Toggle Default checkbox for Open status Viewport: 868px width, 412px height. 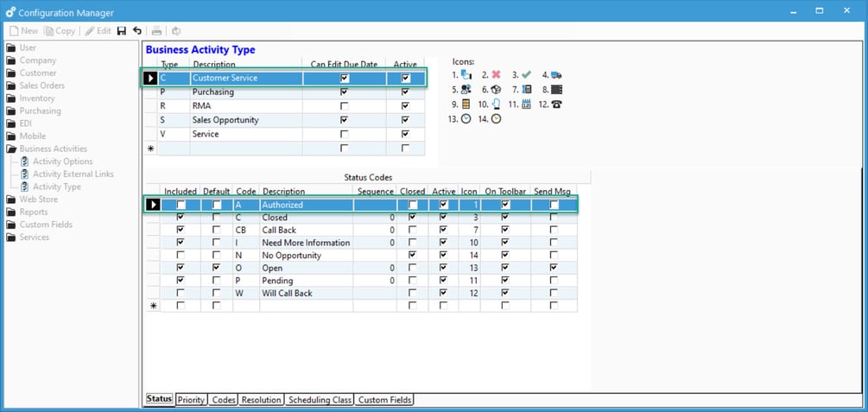pos(217,268)
